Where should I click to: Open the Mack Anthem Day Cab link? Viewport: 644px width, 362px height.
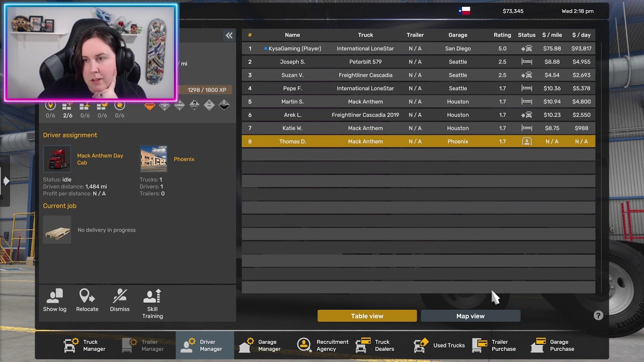pyautogui.click(x=100, y=159)
